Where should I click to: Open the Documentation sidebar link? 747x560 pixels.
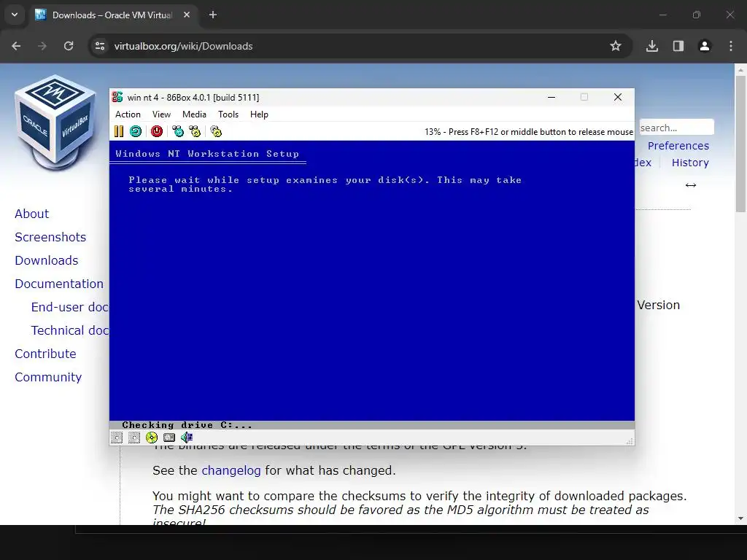point(59,284)
